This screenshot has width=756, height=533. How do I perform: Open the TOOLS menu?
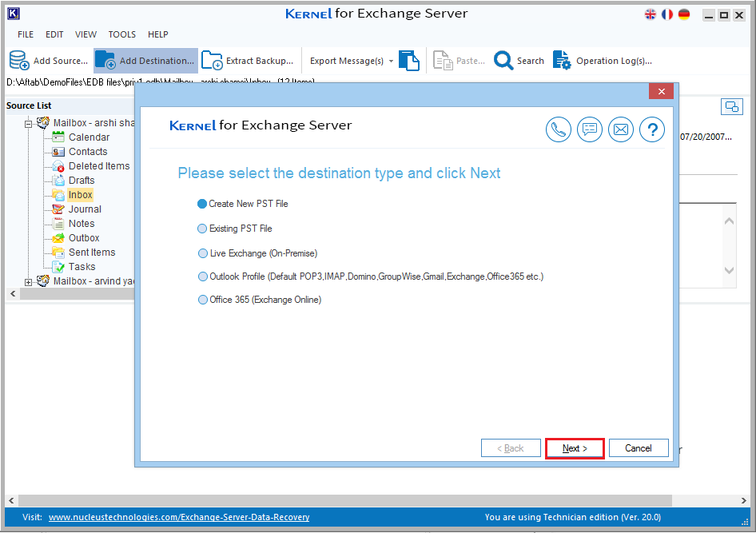122,34
